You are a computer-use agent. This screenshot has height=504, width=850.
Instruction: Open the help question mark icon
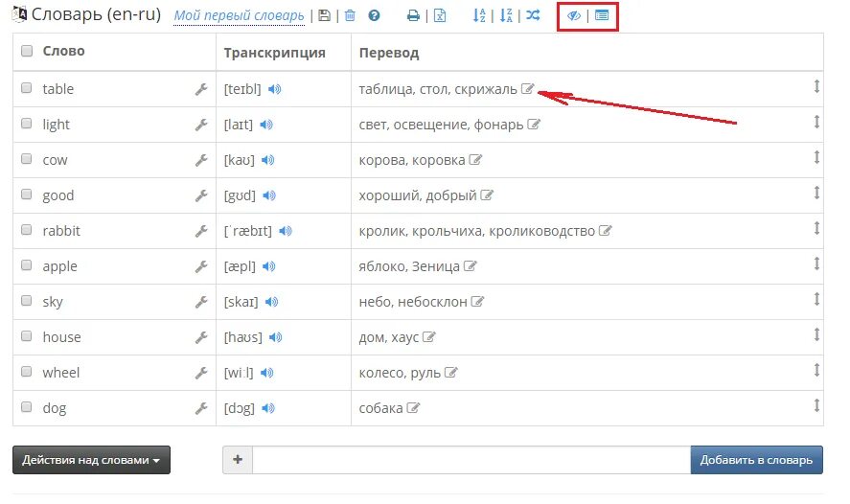374,15
